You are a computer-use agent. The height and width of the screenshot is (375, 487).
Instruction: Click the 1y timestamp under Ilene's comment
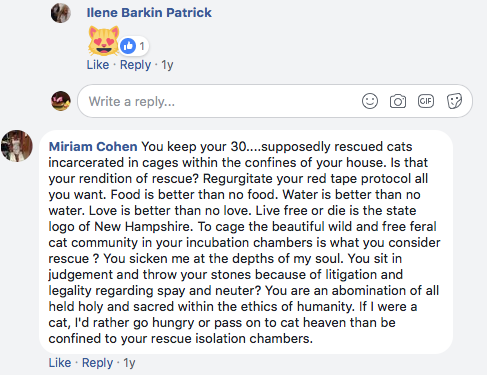click(x=167, y=65)
